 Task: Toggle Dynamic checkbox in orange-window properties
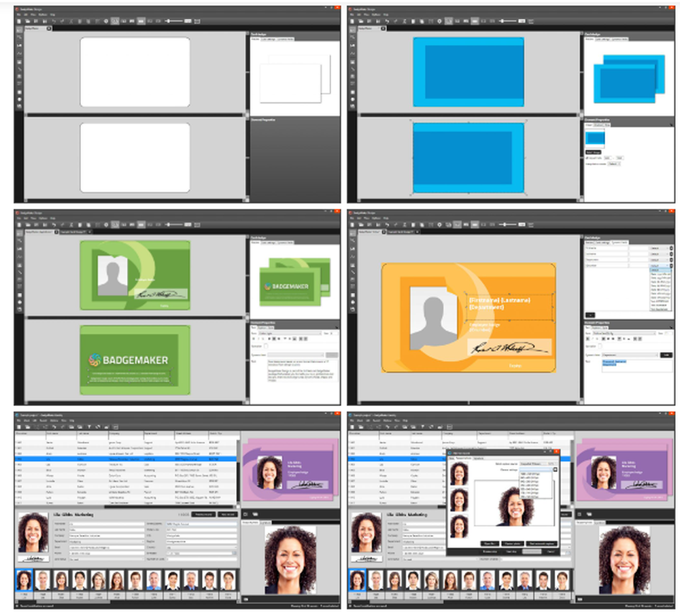point(601,346)
